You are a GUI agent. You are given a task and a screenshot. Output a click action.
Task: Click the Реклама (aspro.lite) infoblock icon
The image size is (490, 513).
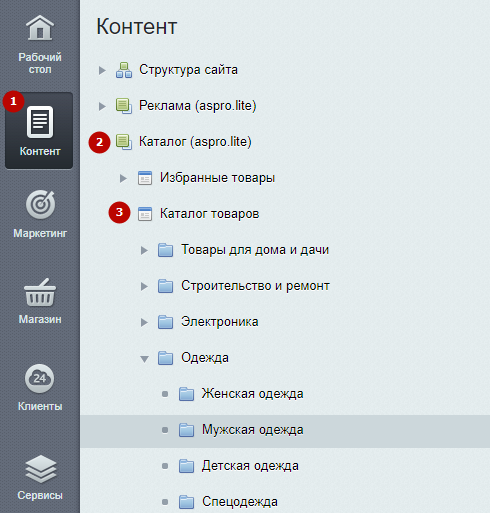pyautogui.click(x=124, y=106)
